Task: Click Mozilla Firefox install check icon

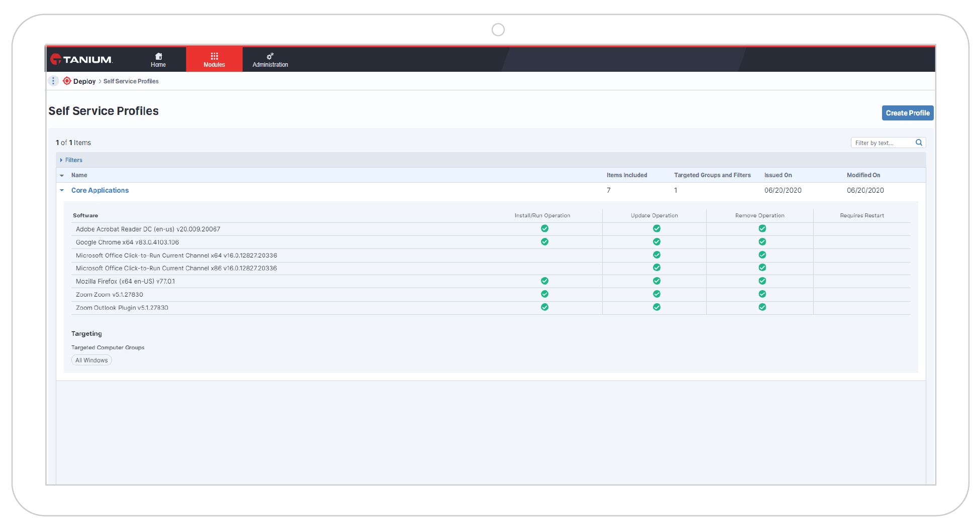Action: (x=545, y=281)
